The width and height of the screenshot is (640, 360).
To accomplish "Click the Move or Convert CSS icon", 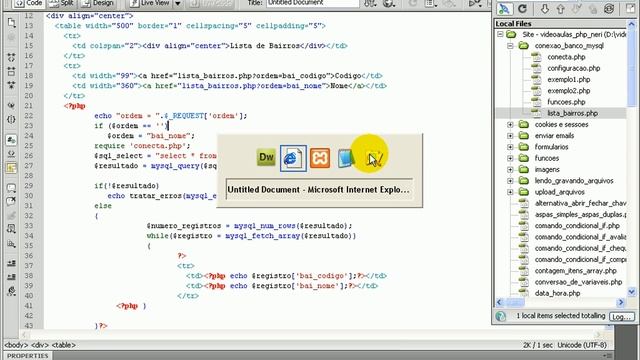I will (x=11, y=244).
